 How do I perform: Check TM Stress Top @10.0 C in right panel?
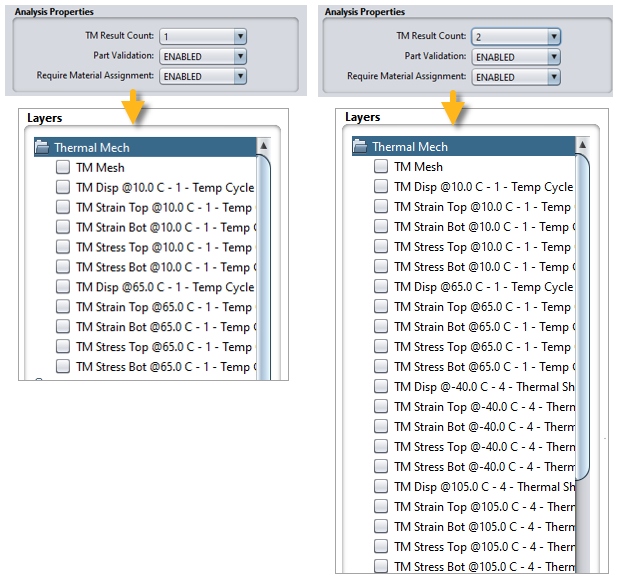(381, 246)
